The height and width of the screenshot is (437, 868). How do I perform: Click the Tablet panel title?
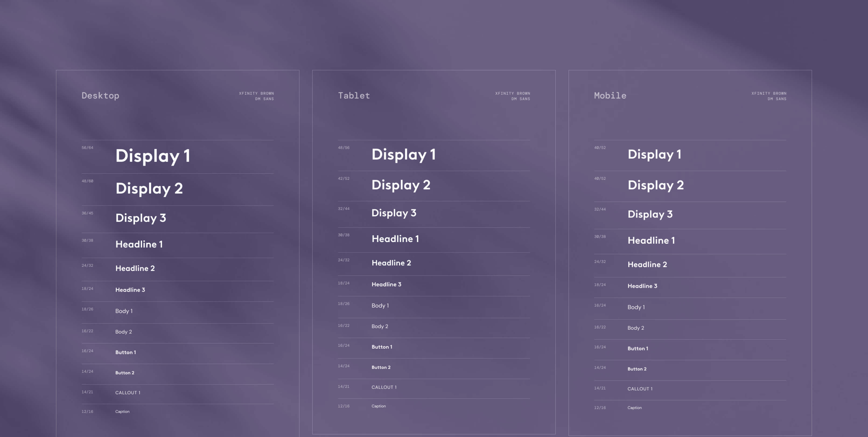click(x=354, y=96)
